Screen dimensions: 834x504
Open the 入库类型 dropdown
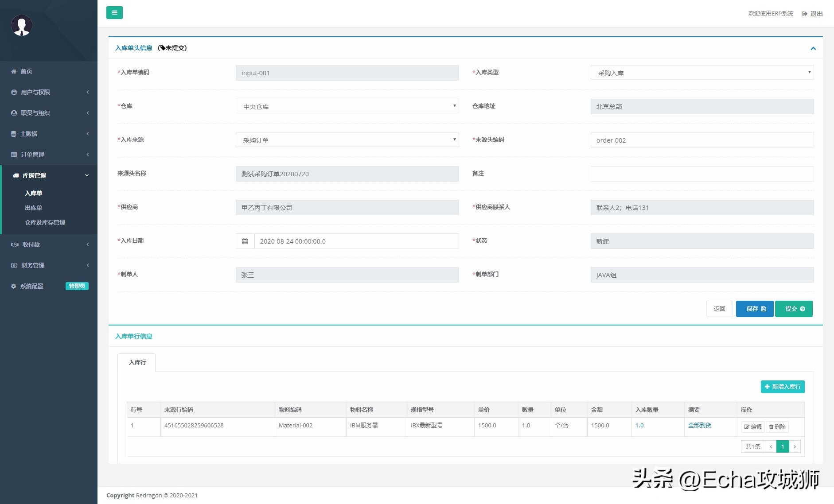702,73
